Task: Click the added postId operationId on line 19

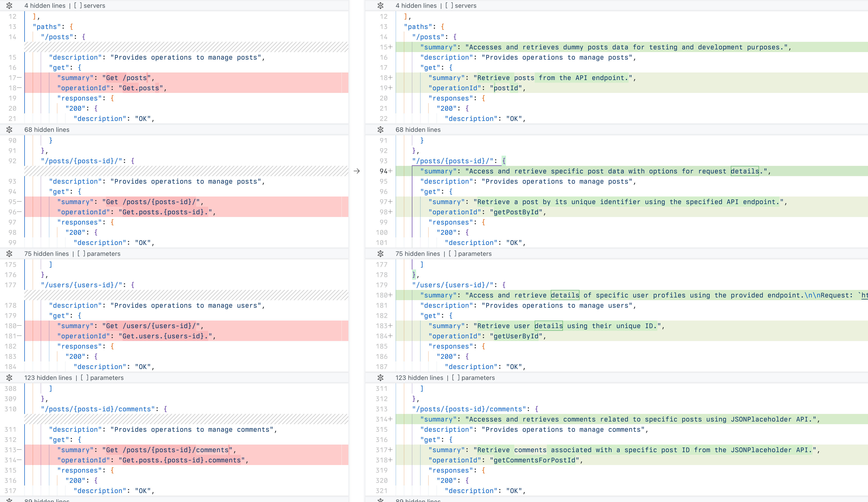Action: click(507, 88)
